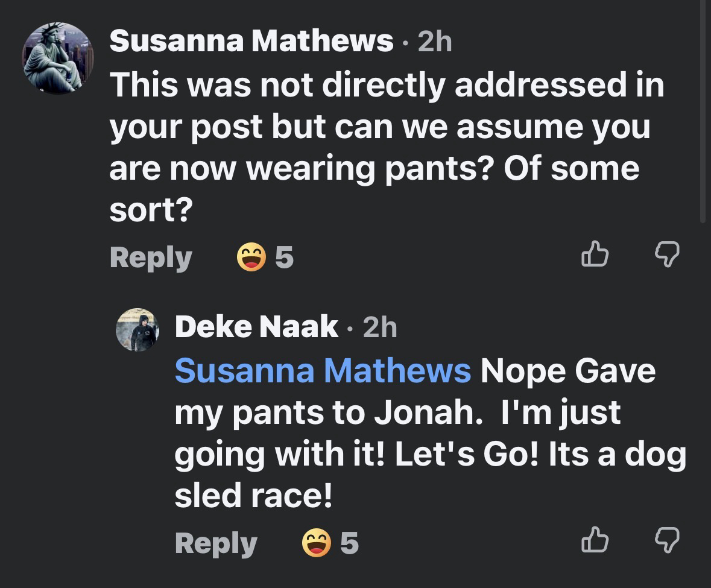Image resolution: width=711 pixels, height=588 pixels.
Task: Thumbs down Deke Naak's reply
Action: [x=667, y=540]
